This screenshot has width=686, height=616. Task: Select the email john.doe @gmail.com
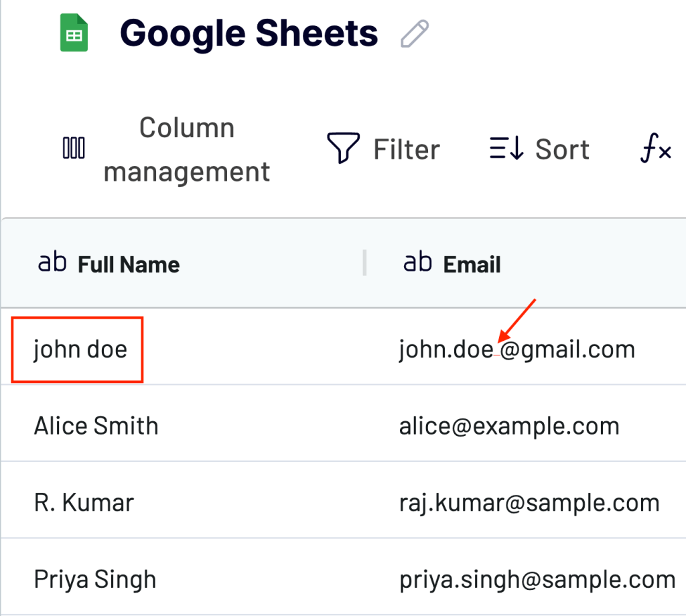pyautogui.click(x=517, y=350)
